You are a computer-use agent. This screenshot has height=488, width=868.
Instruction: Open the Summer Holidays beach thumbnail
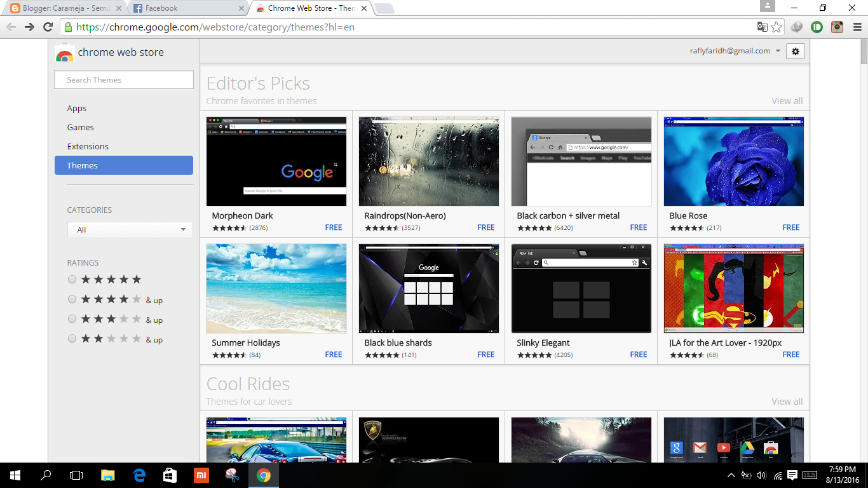pyautogui.click(x=276, y=288)
